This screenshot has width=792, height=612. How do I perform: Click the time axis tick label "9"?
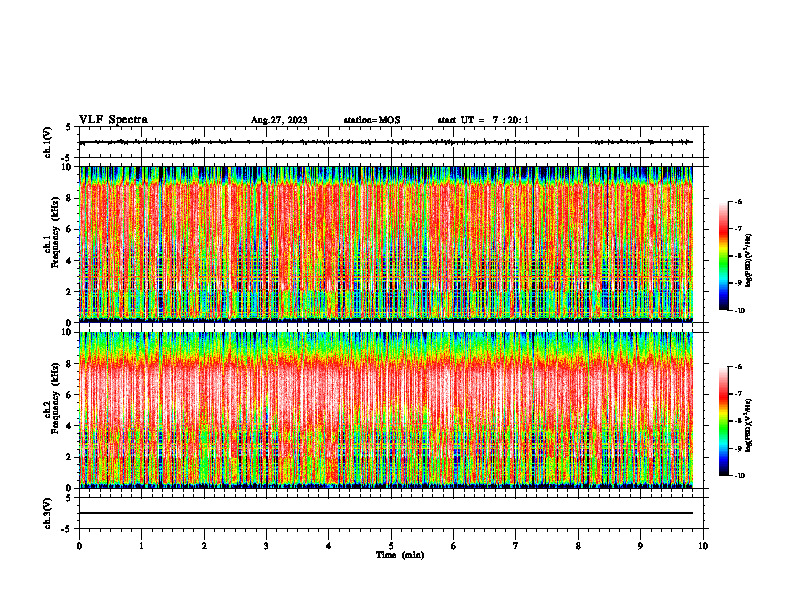click(640, 546)
